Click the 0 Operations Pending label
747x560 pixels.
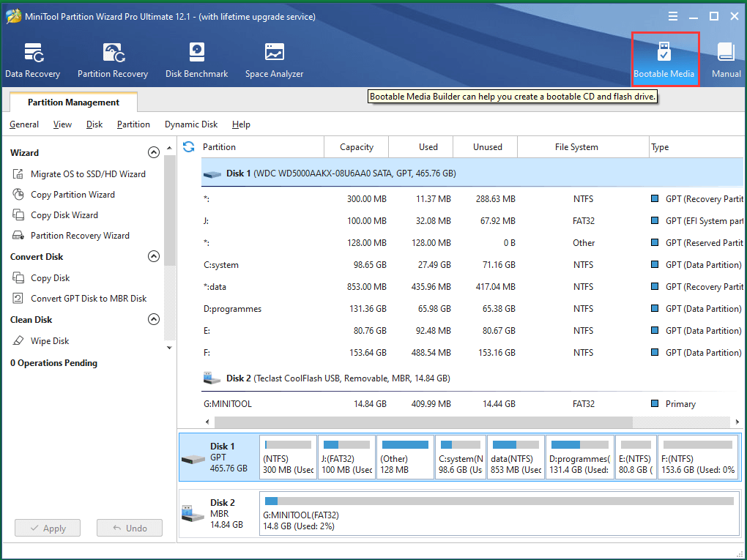tap(54, 363)
